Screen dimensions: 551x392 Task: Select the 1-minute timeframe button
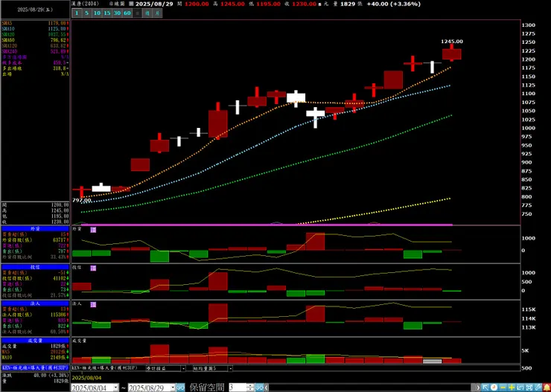point(77,13)
